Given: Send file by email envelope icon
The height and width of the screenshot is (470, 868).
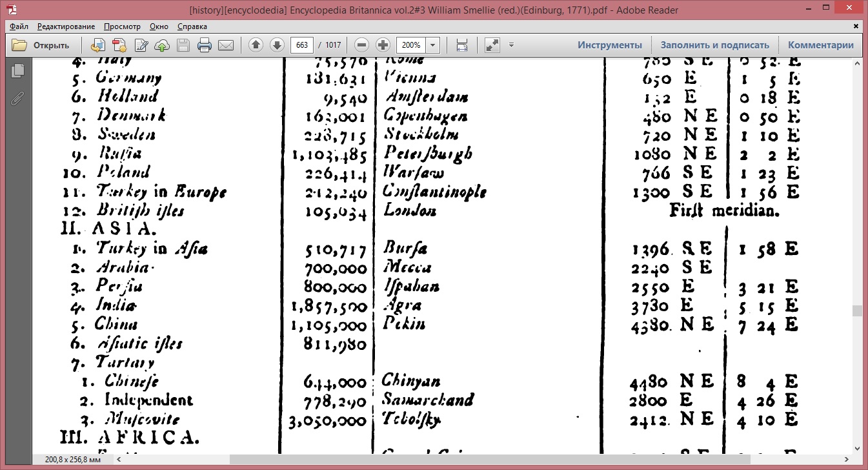Looking at the screenshot, I should [225, 45].
